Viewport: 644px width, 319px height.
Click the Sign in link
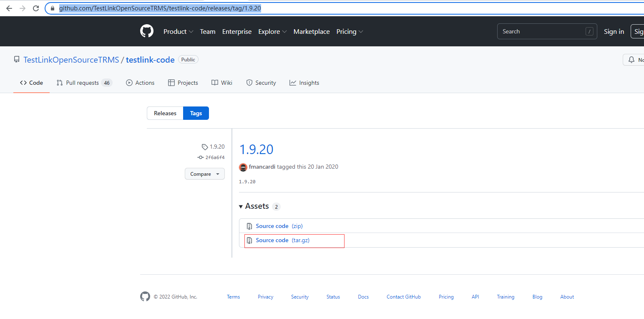(614, 32)
